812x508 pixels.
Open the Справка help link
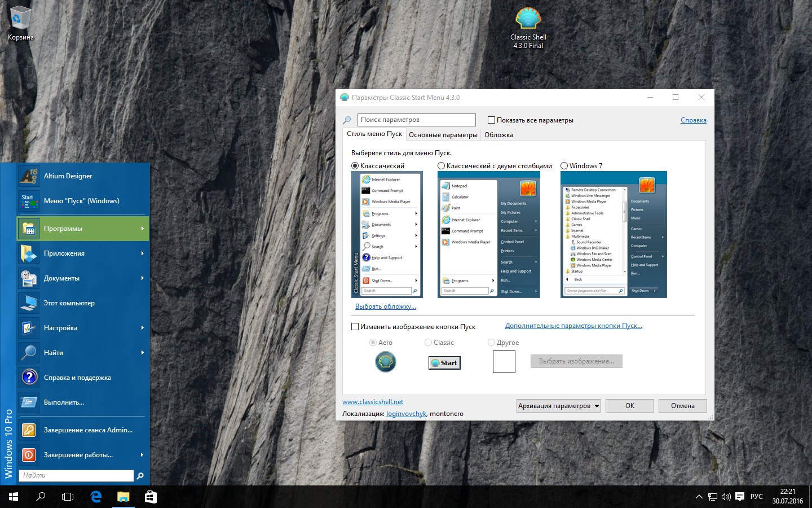(694, 120)
